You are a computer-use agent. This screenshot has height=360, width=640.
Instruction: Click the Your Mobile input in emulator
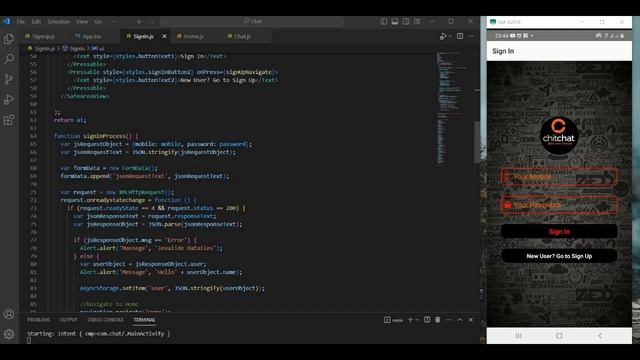pyautogui.click(x=559, y=177)
